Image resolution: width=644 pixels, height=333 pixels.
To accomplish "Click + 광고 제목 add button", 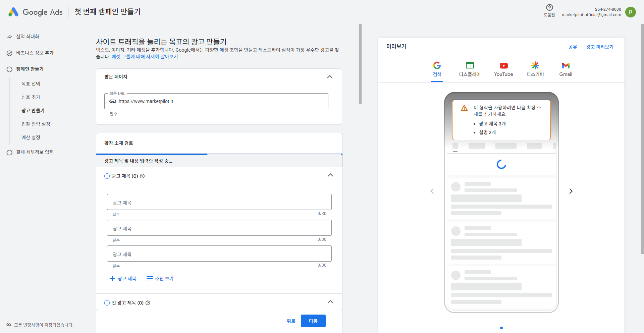I will pyautogui.click(x=123, y=278).
